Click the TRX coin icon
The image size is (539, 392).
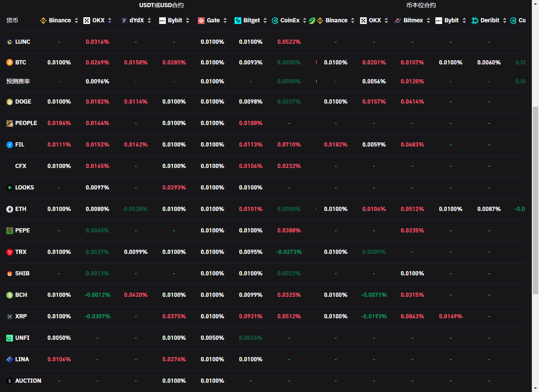pyautogui.click(x=9, y=252)
